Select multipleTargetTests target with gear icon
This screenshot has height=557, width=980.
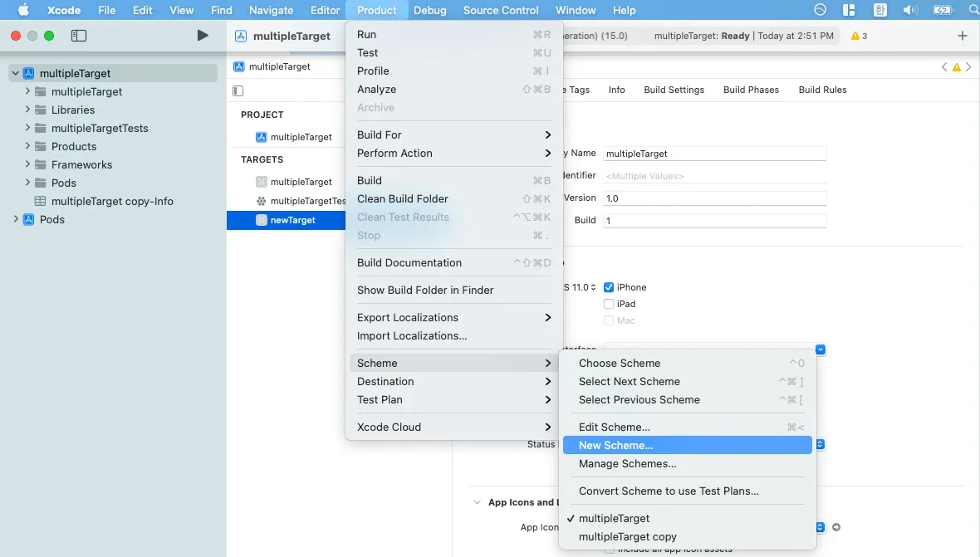click(x=262, y=201)
